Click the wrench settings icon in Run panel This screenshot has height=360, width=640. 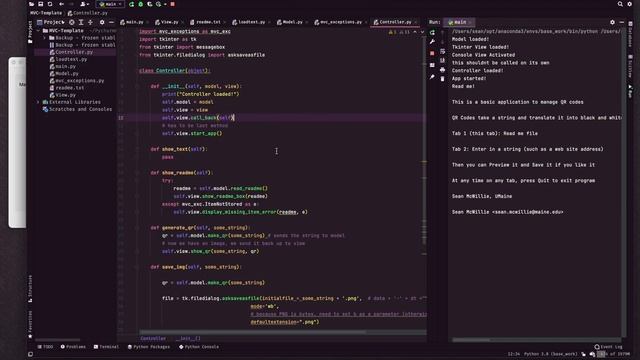coord(432,41)
